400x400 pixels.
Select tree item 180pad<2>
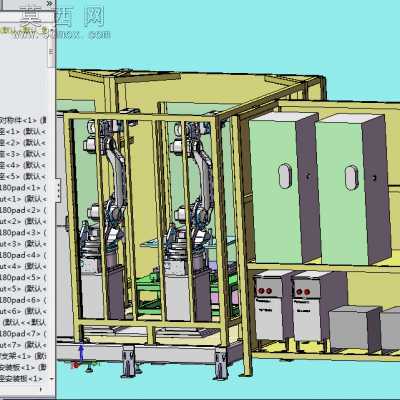[x=23, y=210]
